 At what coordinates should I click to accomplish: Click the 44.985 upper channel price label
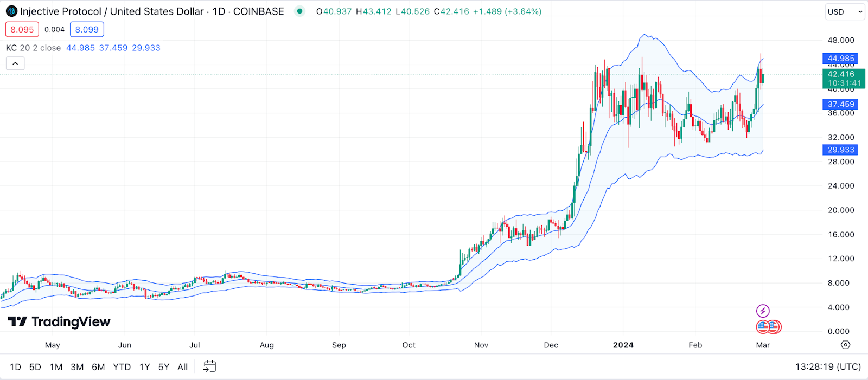(x=840, y=59)
